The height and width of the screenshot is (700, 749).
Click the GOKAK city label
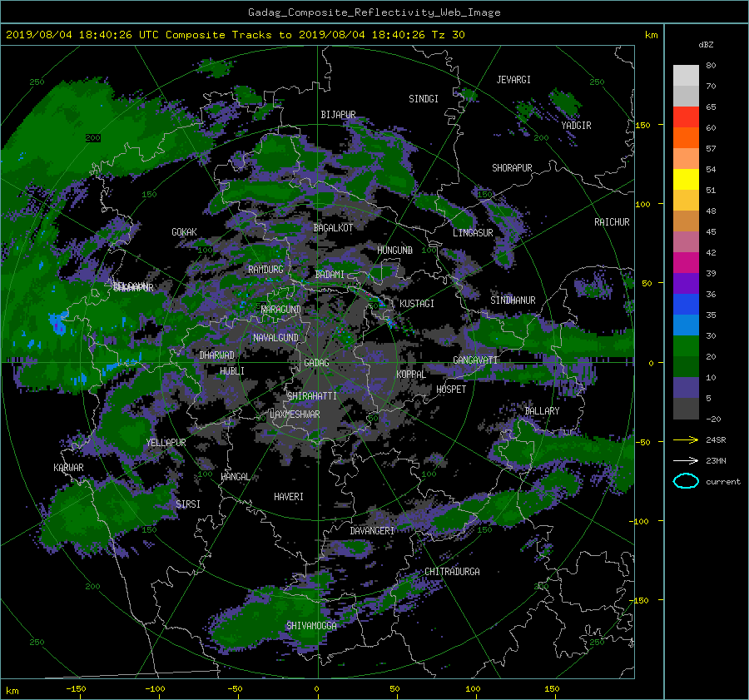click(x=185, y=232)
